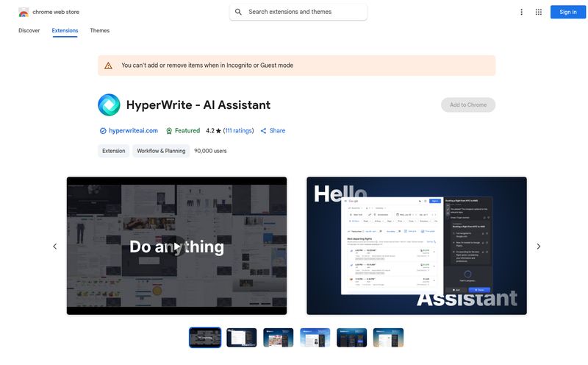Click the Featured label text
Viewport: 588px width, 365px height.
tap(187, 131)
